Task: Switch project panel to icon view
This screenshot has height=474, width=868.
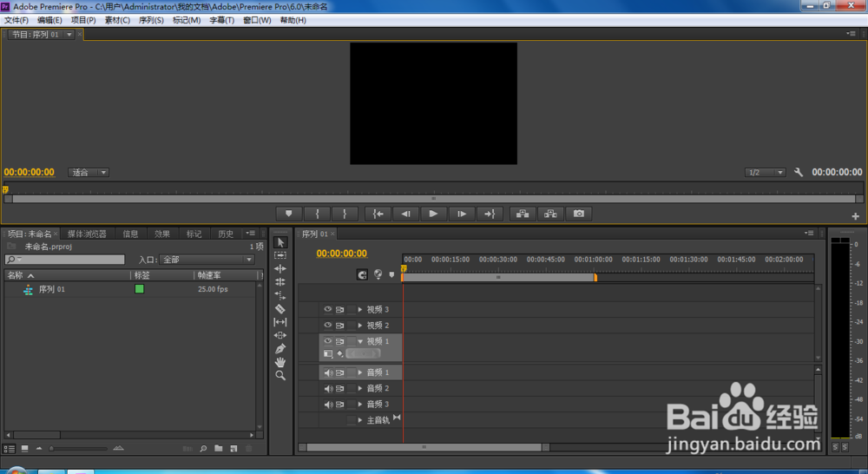Action: [x=24, y=449]
